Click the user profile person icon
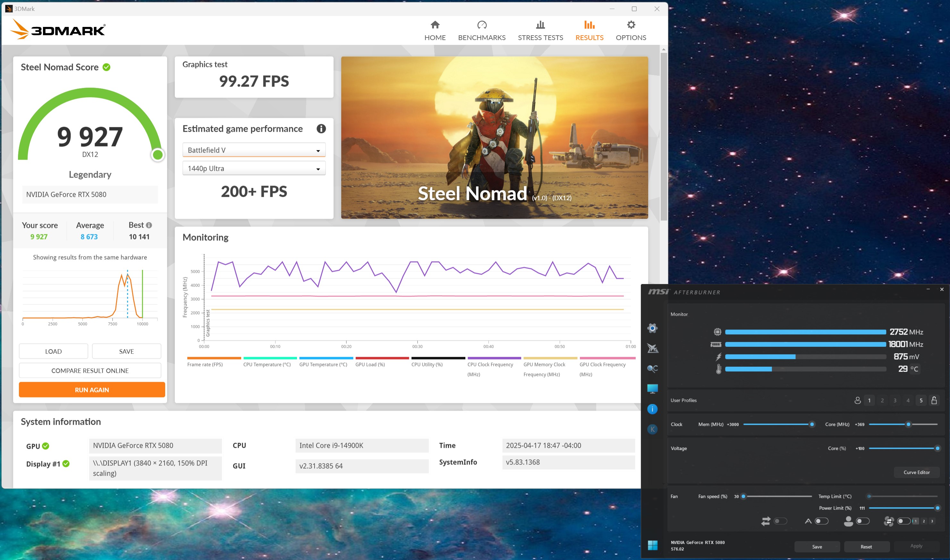Image resolution: width=950 pixels, height=560 pixels. 858,400
